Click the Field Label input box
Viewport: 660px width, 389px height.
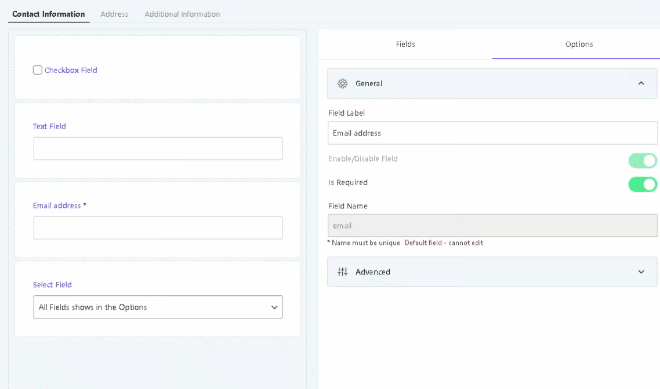pyautogui.click(x=492, y=133)
